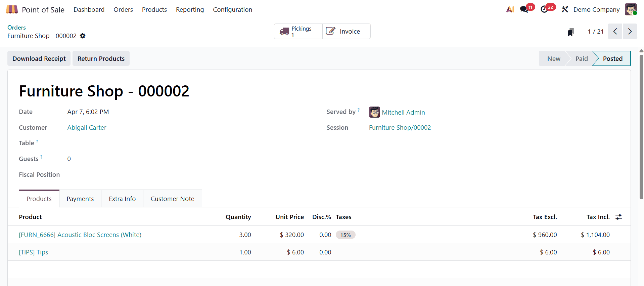Open the Furniture Shop/00002 session link

click(x=400, y=127)
